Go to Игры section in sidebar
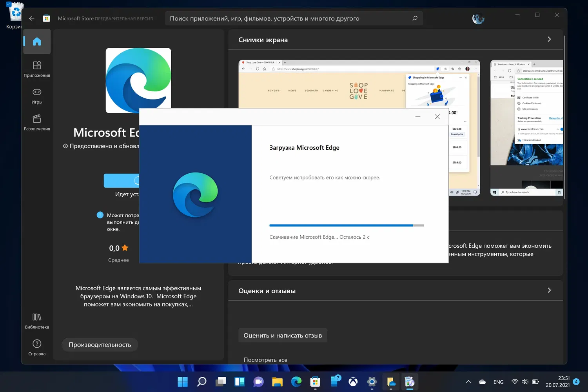 pos(37,96)
